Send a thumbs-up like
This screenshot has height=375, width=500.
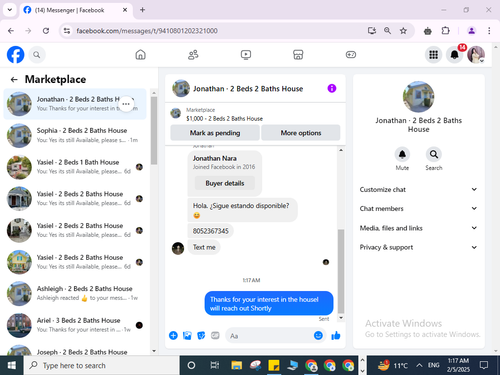[336, 335]
